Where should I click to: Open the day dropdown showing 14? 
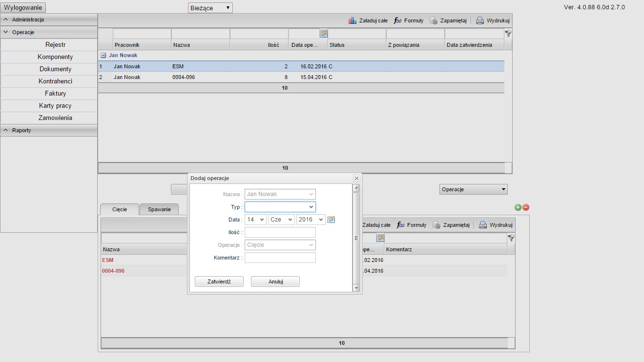click(255, 220)
